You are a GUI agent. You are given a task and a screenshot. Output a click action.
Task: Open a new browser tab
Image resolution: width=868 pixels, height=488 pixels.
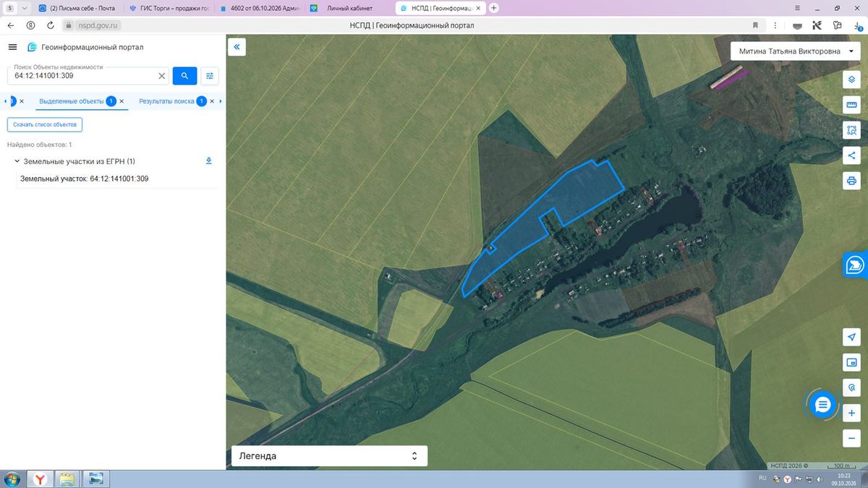(x=494, y=8)
